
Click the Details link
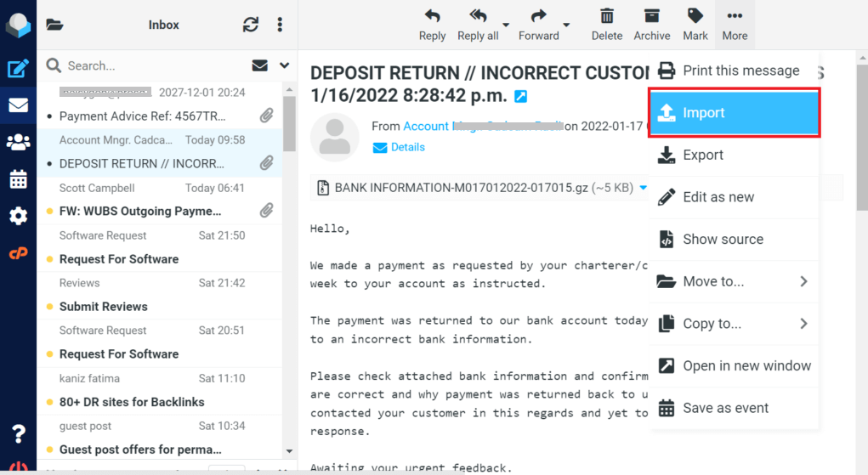pos(399,147)
